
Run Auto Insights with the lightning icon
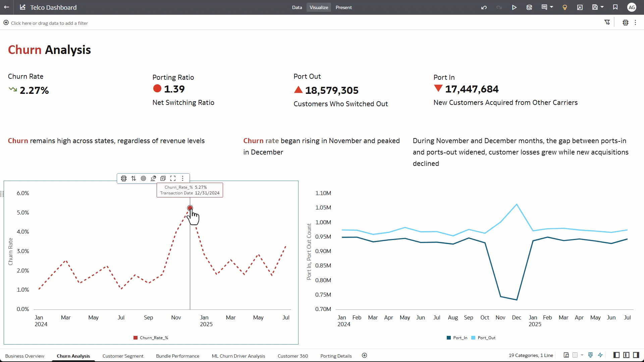tap(600, 355)
